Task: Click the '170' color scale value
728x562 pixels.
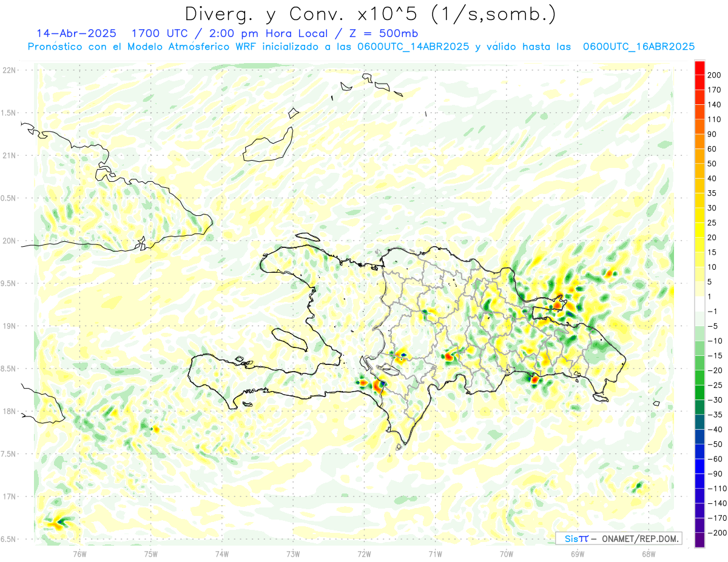Action: pyautogui.click(x=715, y=90)
